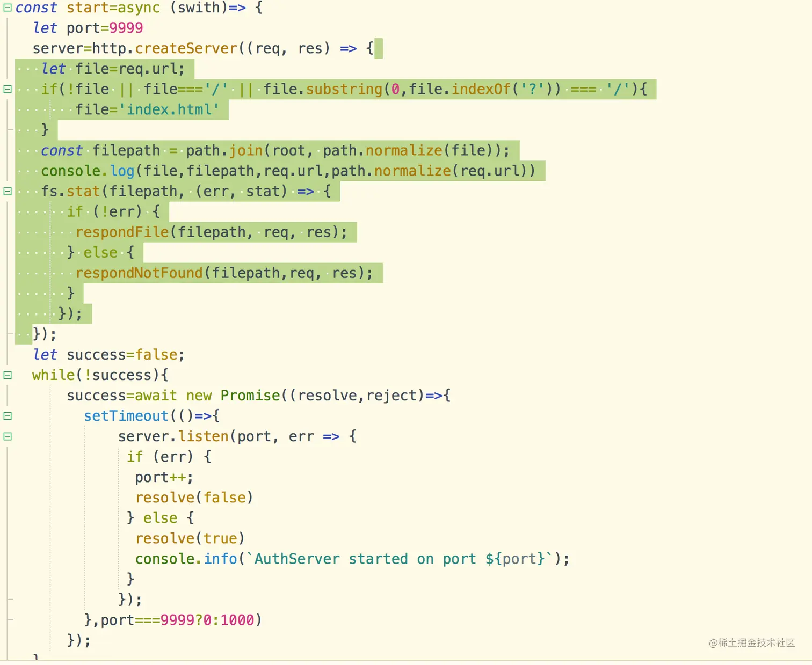The width and height of the screenshot is (812, 665).
Task: Click the 'index.html' string literal
Action: coord(169,109)
